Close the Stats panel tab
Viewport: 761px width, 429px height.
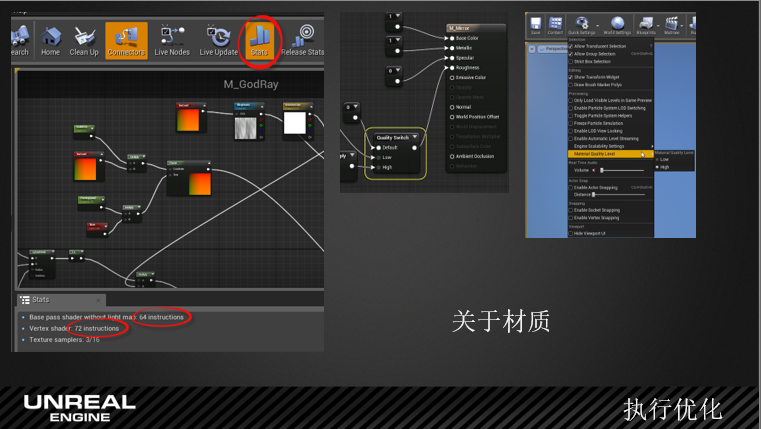pos(98,300)
